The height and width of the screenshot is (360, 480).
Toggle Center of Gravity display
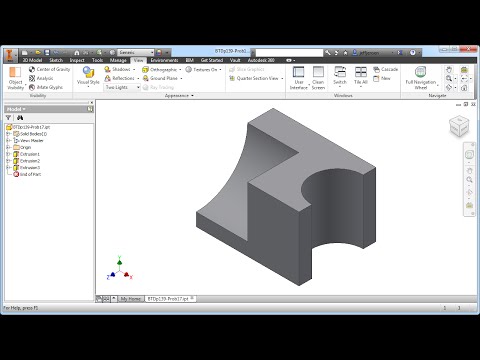pos(49,69)
